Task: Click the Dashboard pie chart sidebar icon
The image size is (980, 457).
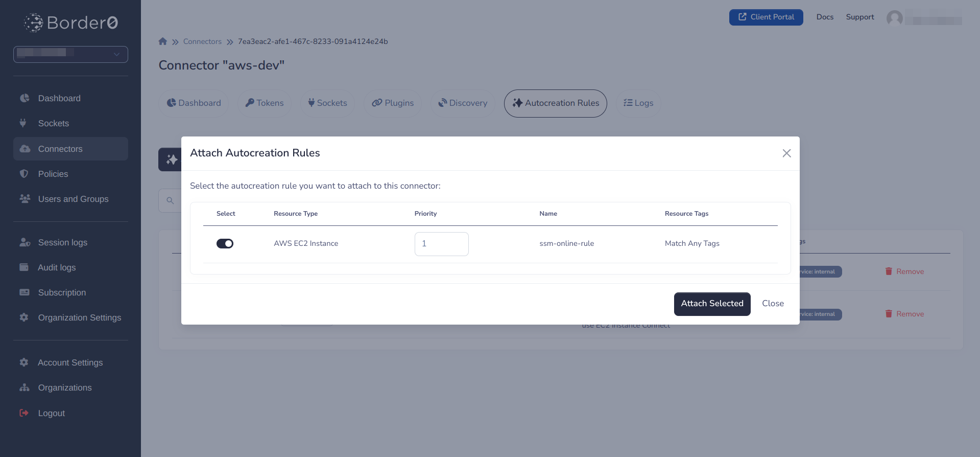Action: pyautogui.click(x=24, y=98)
